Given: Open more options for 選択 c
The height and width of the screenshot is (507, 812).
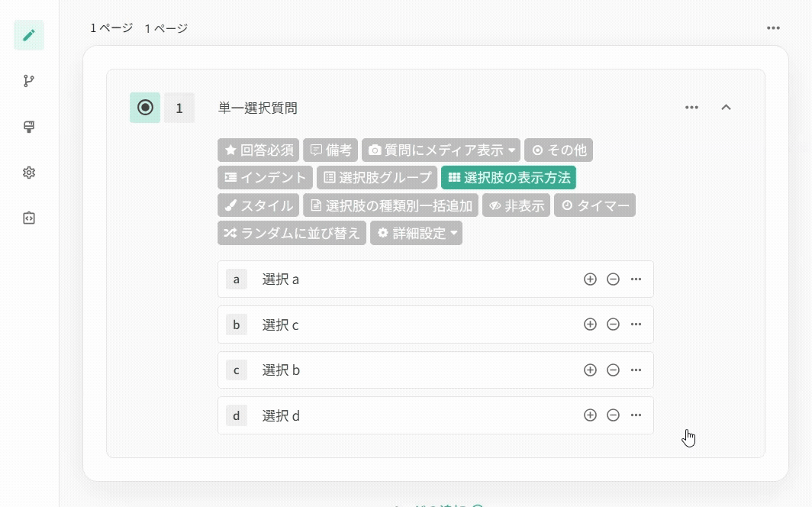Looking at the screenshot, I should (636, 325).
